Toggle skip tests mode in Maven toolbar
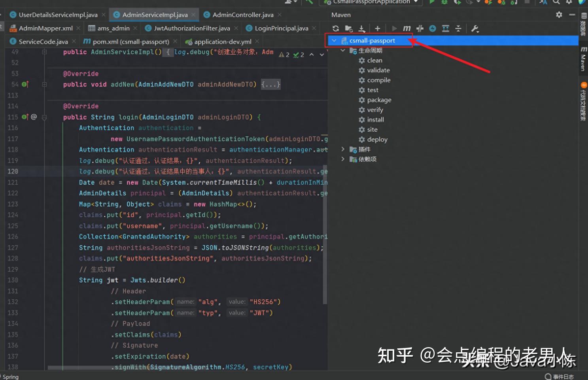The height and width of the screenshot is (380, 588). coord(420,28)
